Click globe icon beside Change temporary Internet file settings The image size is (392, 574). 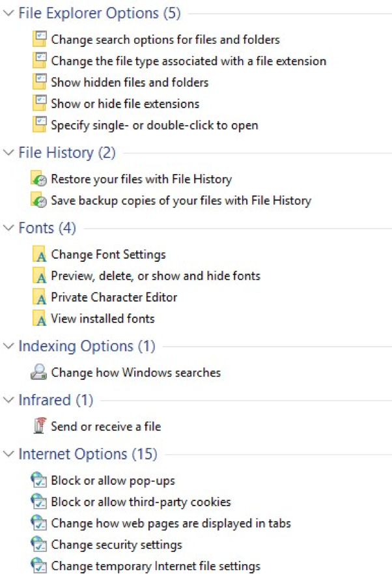pos(39,566)
